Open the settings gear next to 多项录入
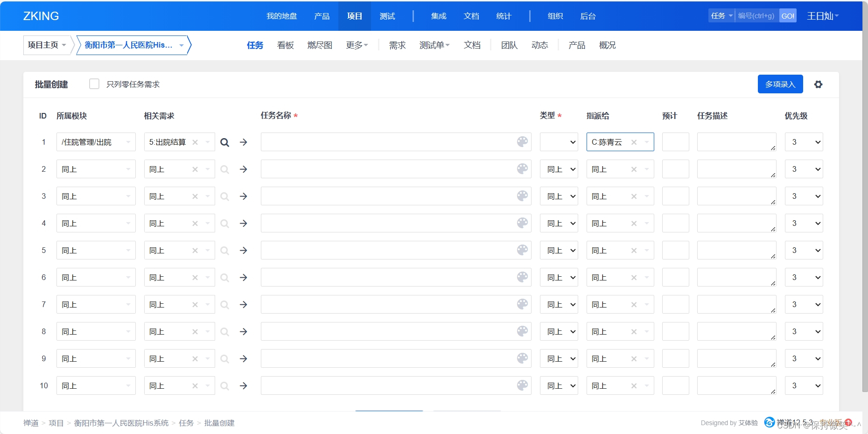 818,84
